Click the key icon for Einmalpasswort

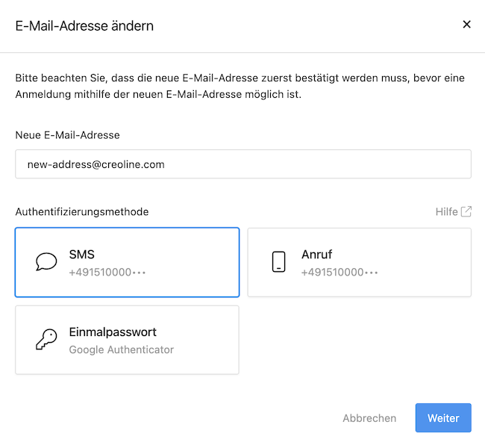(x=46, y=339)
